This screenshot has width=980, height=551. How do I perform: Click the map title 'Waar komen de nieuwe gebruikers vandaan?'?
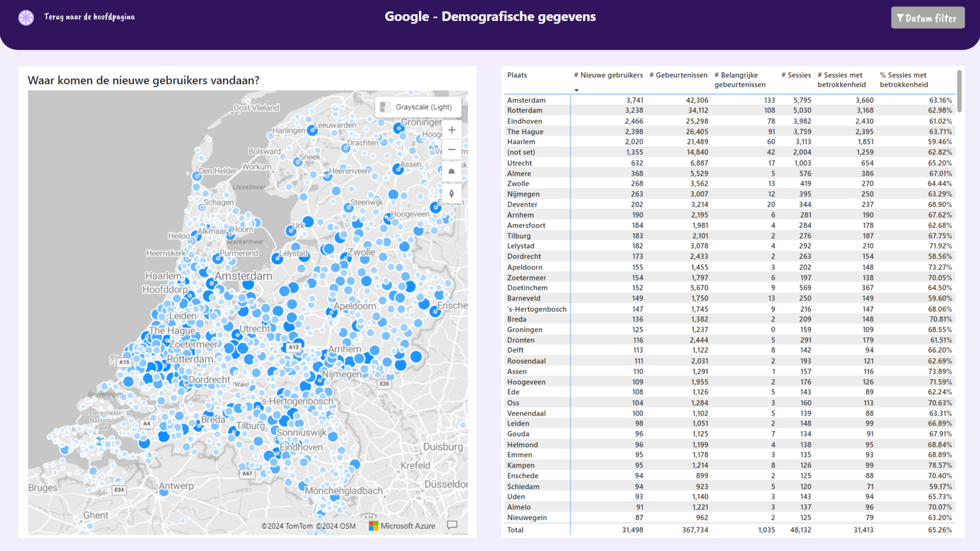point(143,80)
